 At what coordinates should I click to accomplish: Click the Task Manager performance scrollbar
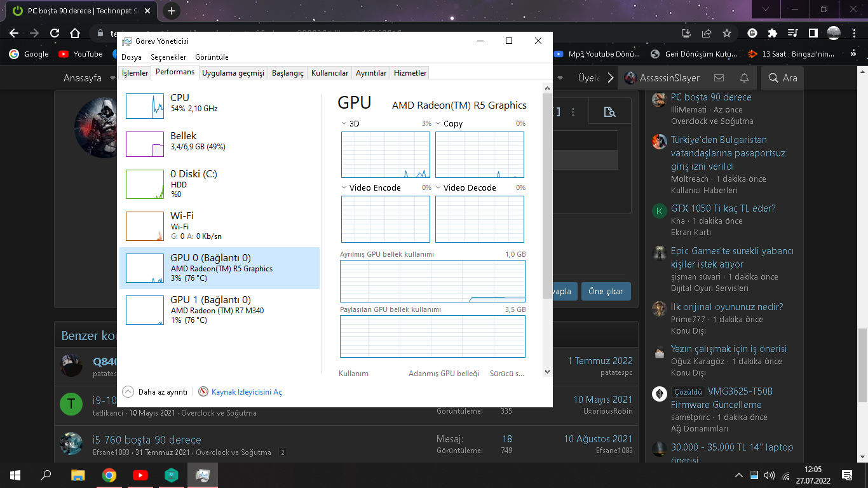(547, 195)
